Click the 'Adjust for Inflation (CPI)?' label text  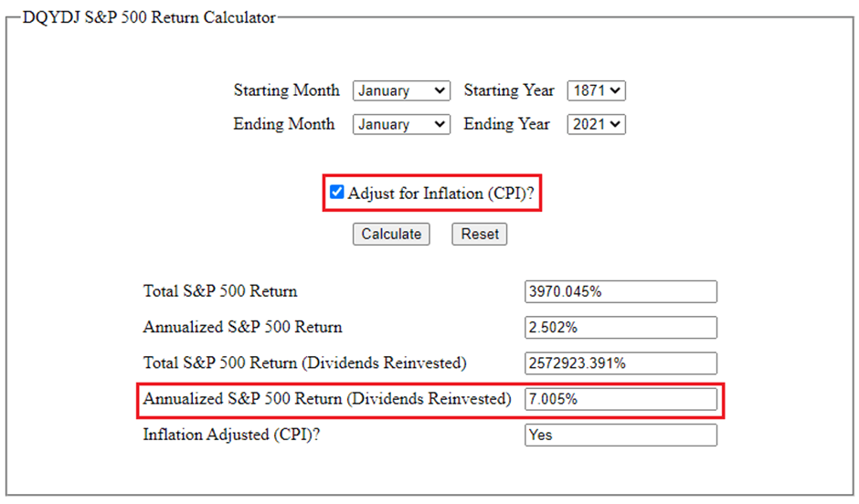tap(440, 193)
